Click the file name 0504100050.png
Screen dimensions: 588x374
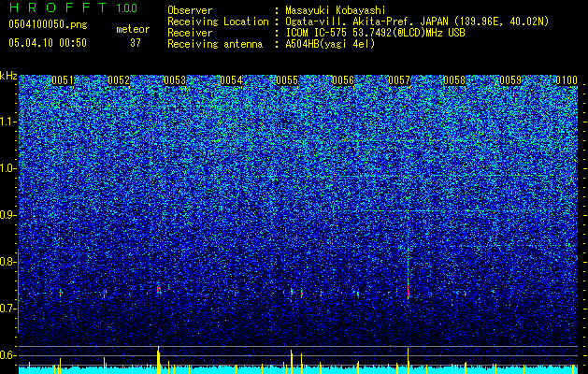coord(48,25)
